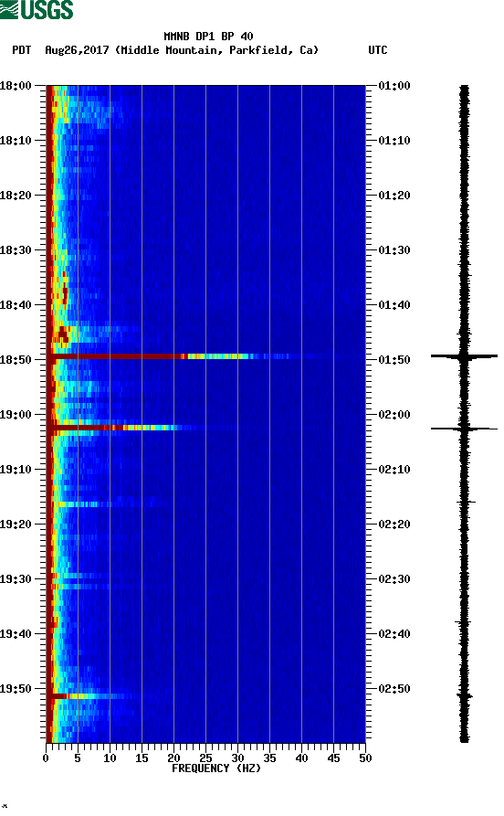Click the '02:30' UTC time label
This screenshot has height=816, width=504.
tap(394, 579)
